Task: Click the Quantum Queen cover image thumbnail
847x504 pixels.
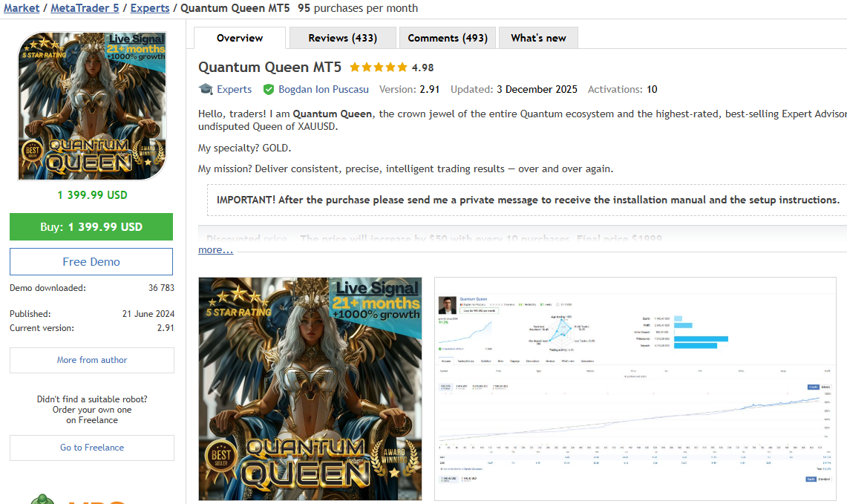Action: 91,106
